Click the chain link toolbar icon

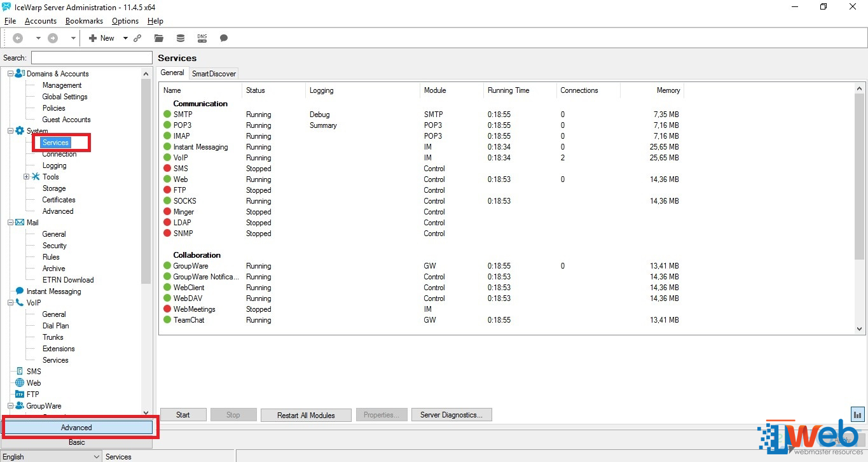137,38
